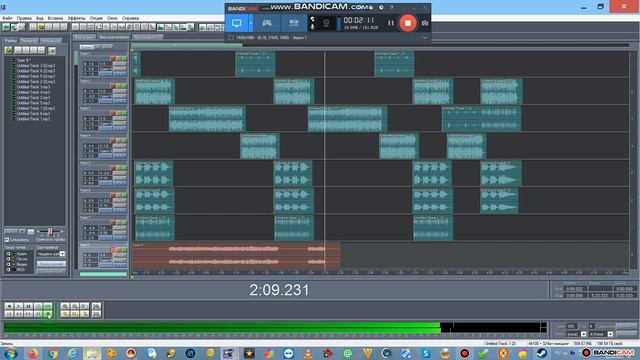Stop playback using the transport Stop button
Screen dimensions: 640x360
pyautogui.click(x=9, y=306)
